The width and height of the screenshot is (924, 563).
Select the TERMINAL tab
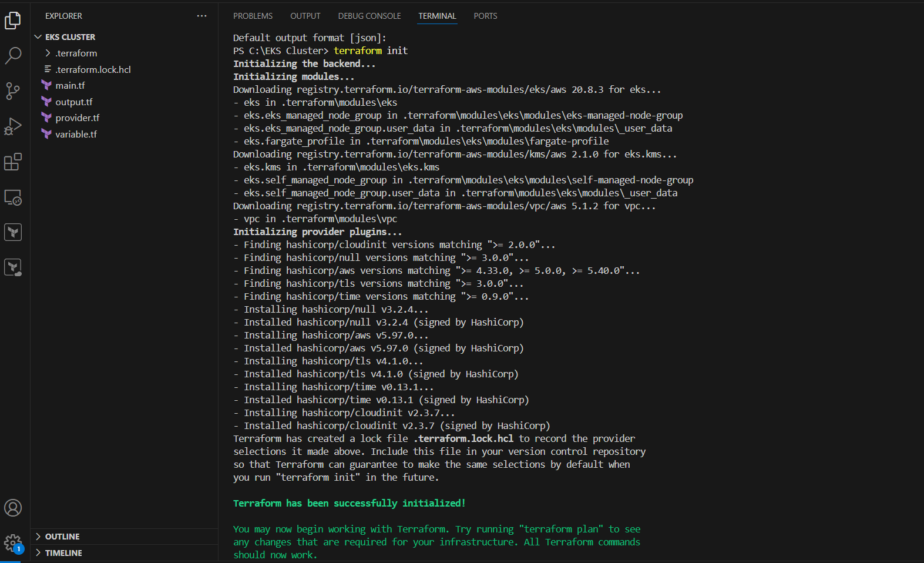click(437, 16)
